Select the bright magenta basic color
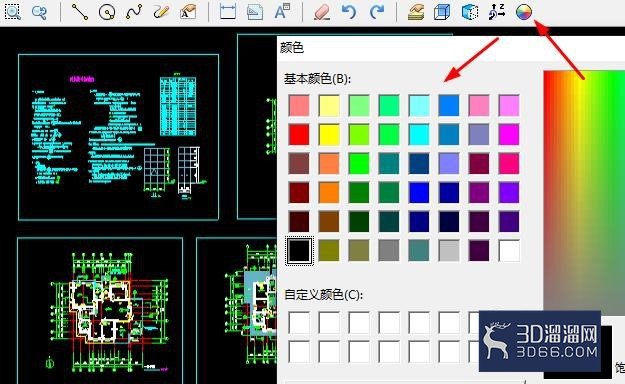The image size is (625, 384). click(x=509, y=134)
